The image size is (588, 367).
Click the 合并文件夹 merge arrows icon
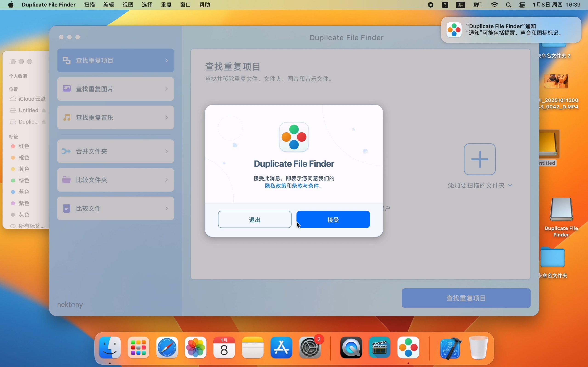pyautogui.click(x=66, y=151)
